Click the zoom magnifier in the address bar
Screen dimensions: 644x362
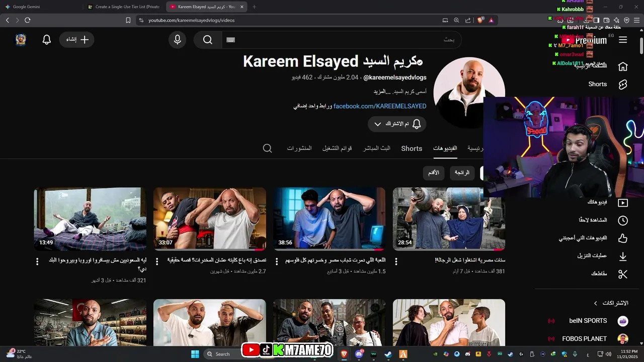[456, 20]
